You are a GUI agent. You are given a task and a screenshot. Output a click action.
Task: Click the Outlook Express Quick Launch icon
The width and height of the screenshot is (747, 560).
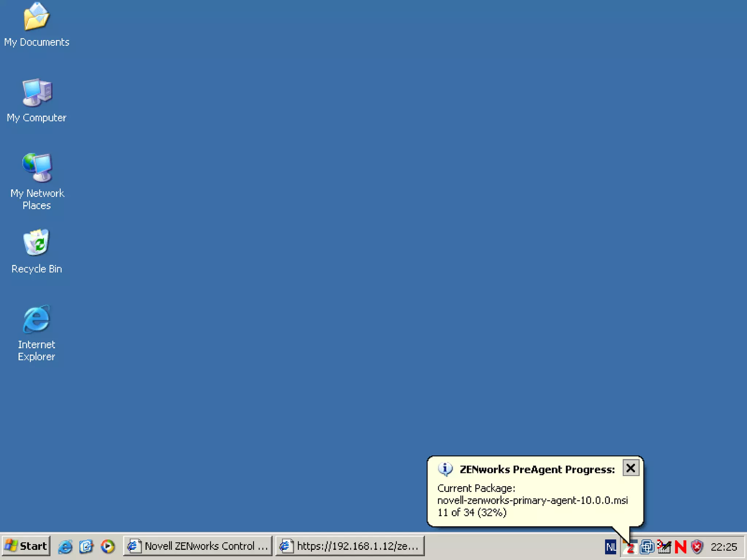(86, 546)
